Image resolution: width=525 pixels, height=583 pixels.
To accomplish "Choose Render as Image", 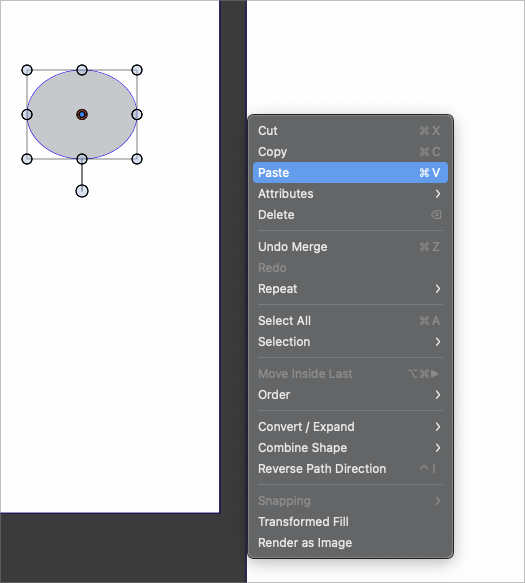I will pos(350,543).
